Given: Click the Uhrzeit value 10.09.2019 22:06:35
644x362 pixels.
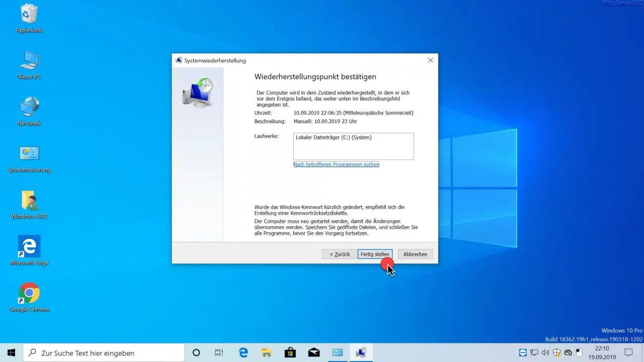Looking at the screenshot, I should (x=317, y=113).
